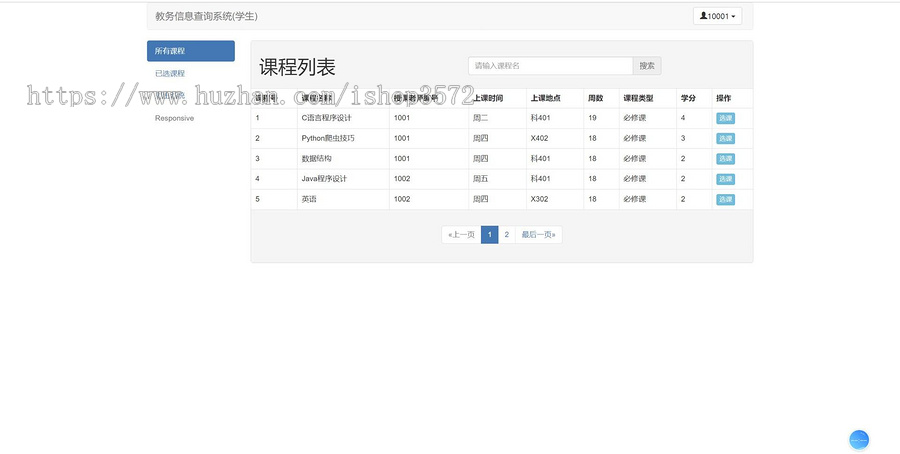Click the 学分 column header
The width and height of the screenshot is (900, 454).
pyautogui.click(x=688, y=98)
